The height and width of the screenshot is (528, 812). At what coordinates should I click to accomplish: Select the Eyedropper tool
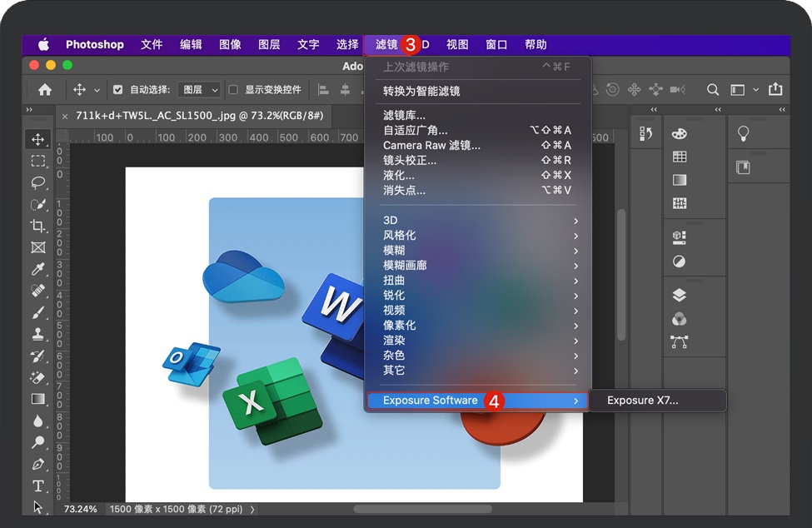pyautogui.click(x=37, y=269)
